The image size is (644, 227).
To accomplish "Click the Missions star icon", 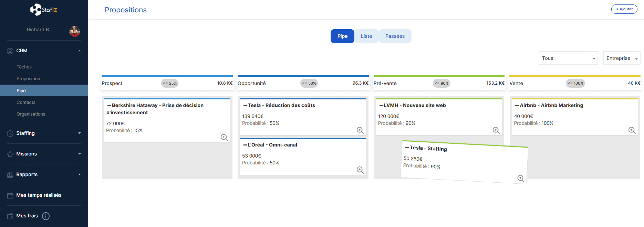I will 10,154.
